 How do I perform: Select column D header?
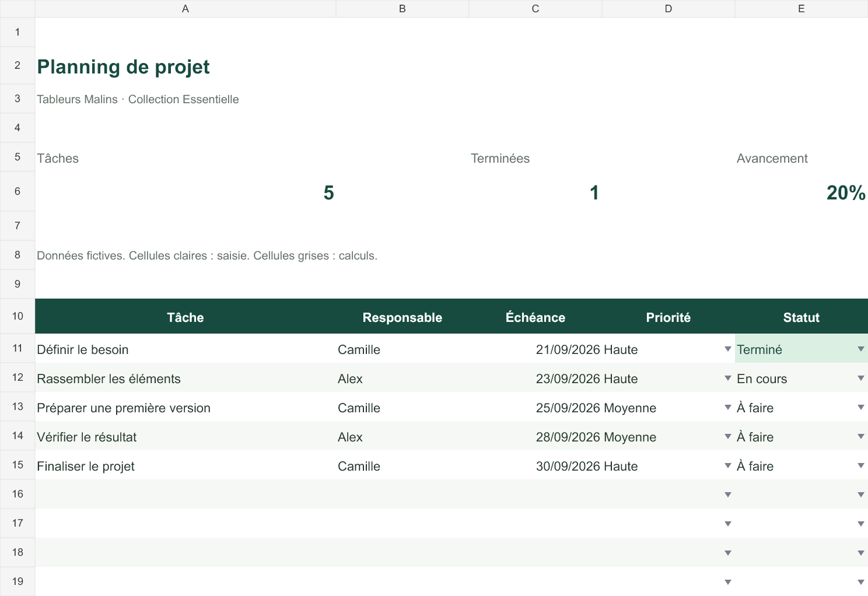(668, 9)
